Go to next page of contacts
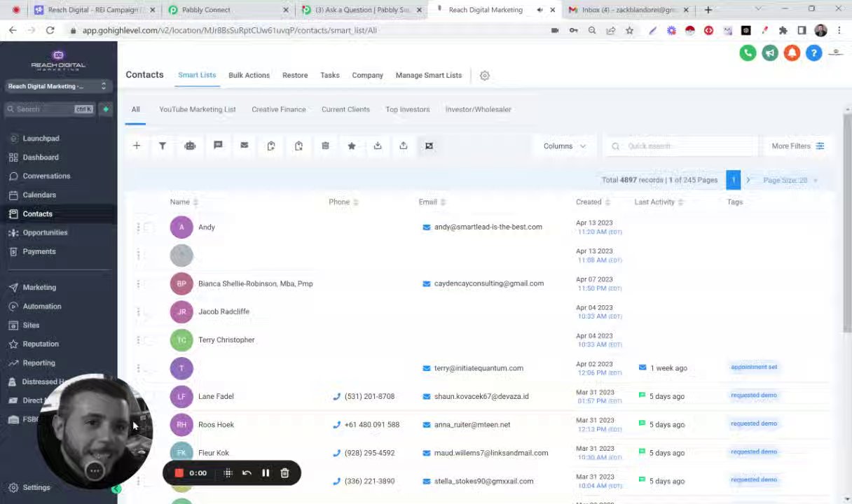 [x=748, y=180]
